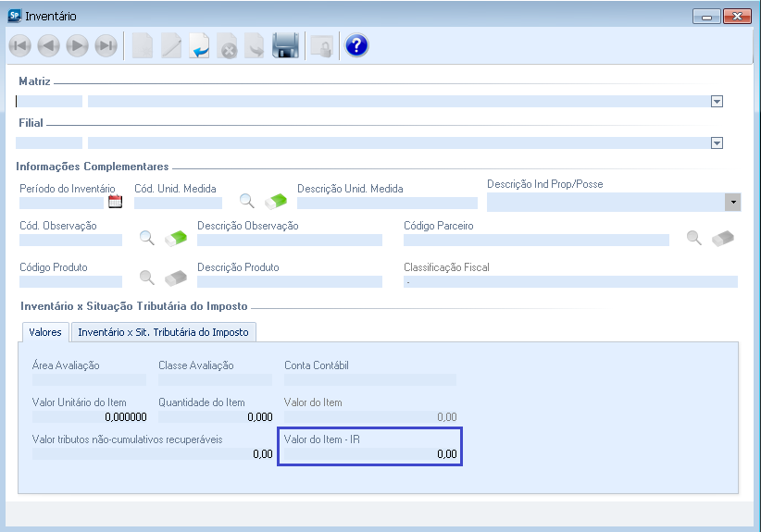
Task: Focus the Quantidade do Item field
Action: pos(215,417)
